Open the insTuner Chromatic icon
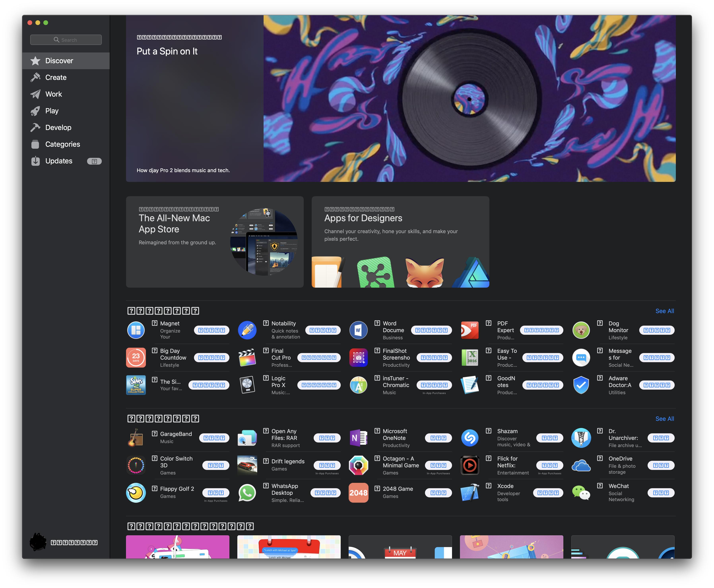The width and height of the screenshot is (714, 588). [x=358, y=385]
